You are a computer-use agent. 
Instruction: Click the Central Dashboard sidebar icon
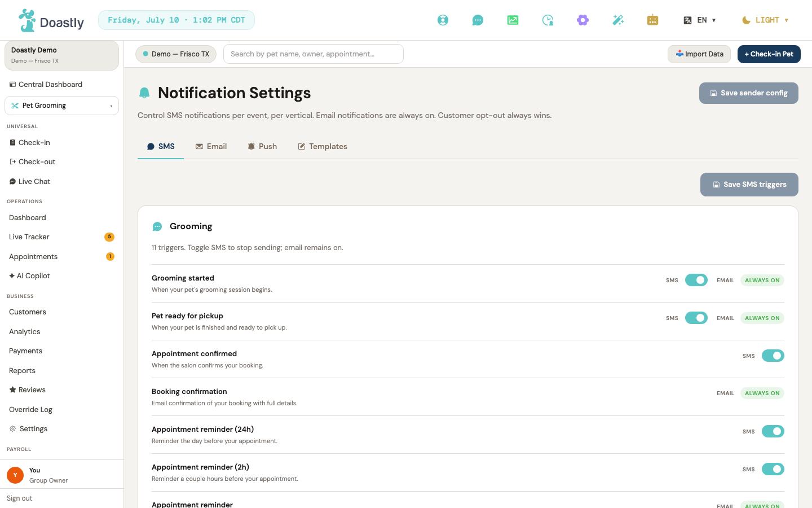[x=12, y=85]
